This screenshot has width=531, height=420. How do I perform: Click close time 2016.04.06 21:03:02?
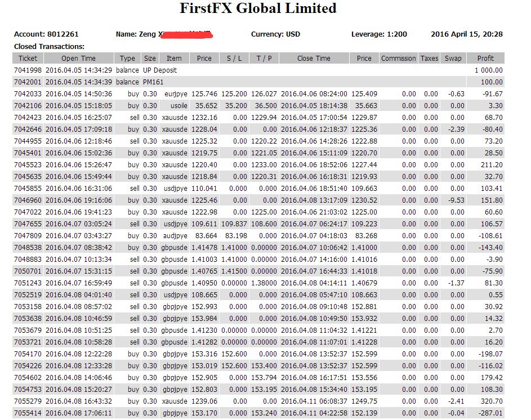pos(314,212)
